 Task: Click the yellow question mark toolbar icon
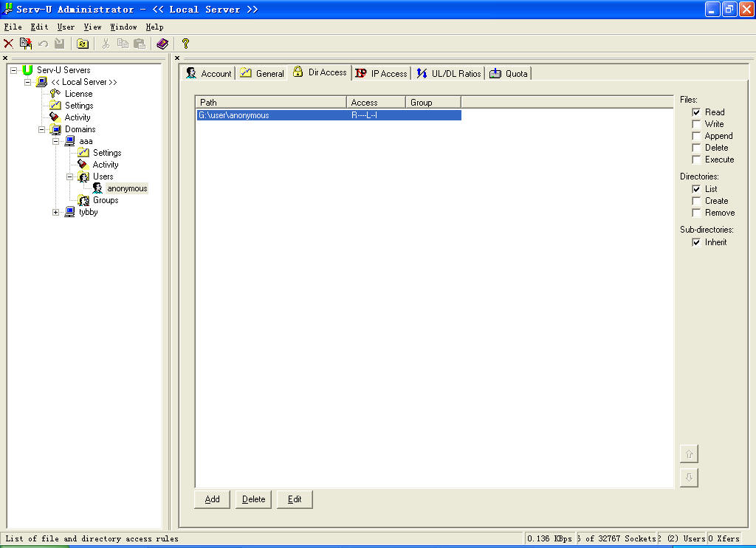point(185,44)
